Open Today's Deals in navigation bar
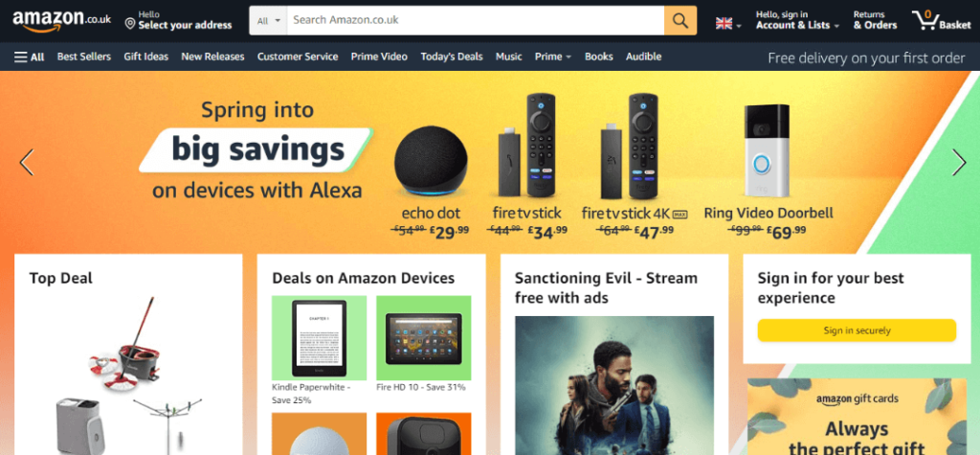 (452, 57)
